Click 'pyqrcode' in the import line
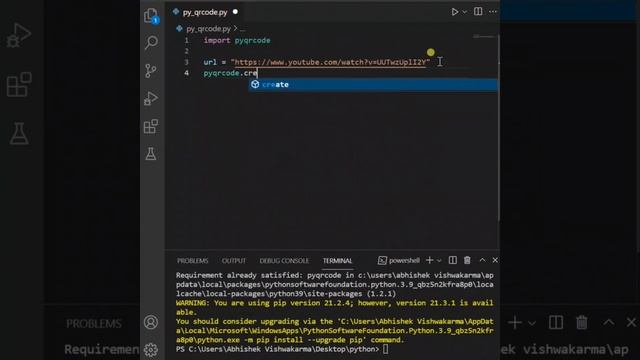Viewport: 640px width, 360px height. click(252, 40)
